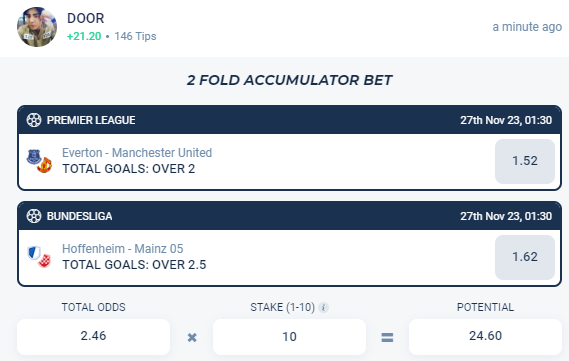
Task: Click the green +21.20 profit figure
Action: point(84,36)
